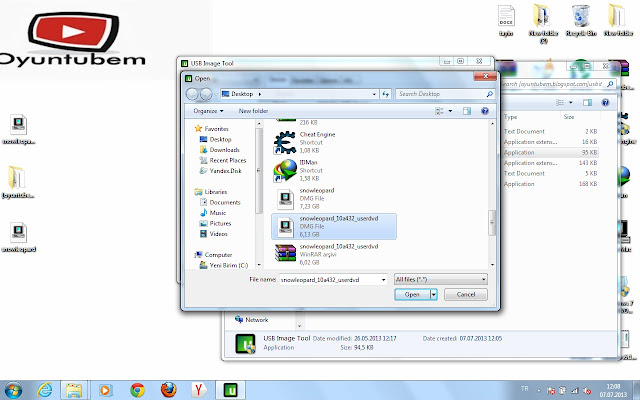640x400 pixels.
Task: Open Windows Media Player from taskbar
Action: [x=105, y=390]
